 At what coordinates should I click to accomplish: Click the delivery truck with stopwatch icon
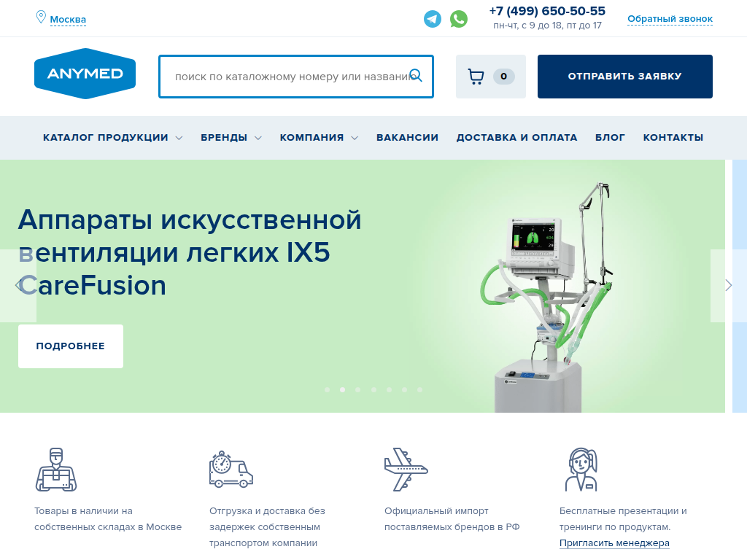[x=231, y=470]
